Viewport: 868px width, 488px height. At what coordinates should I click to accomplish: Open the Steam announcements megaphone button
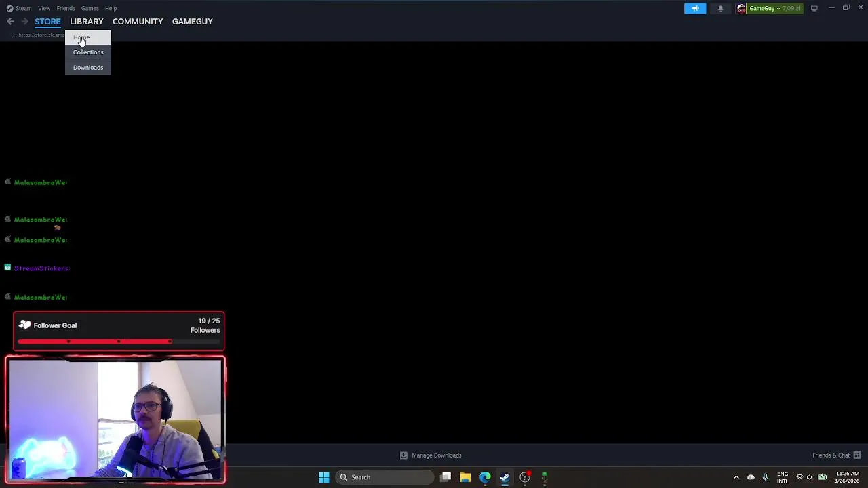(x=695, y=8)
